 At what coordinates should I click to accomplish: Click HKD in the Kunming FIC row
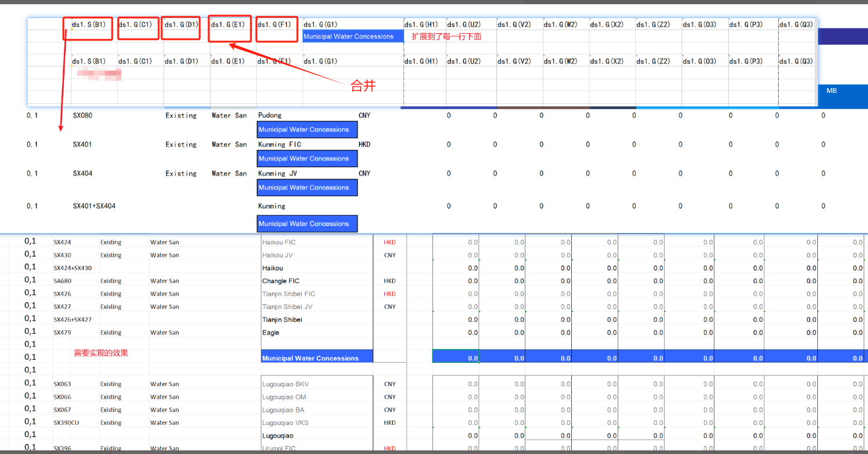point(364,144)
